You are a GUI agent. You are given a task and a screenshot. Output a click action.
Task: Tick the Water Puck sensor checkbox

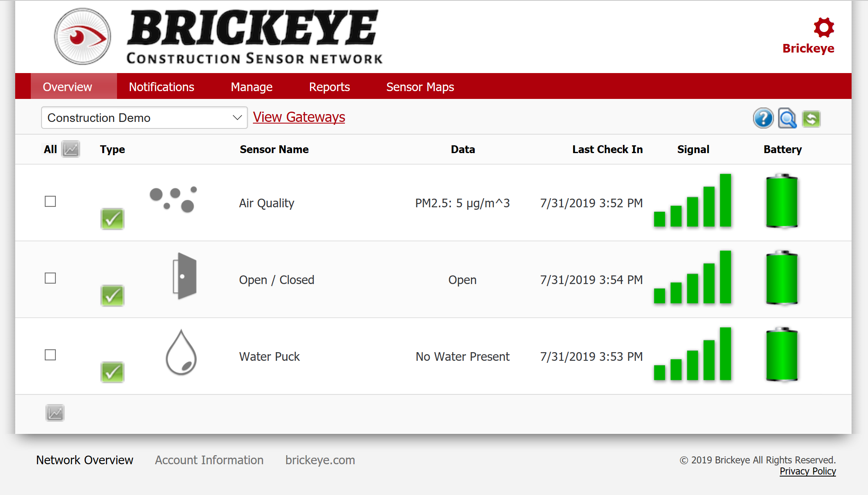coord(50,355)
